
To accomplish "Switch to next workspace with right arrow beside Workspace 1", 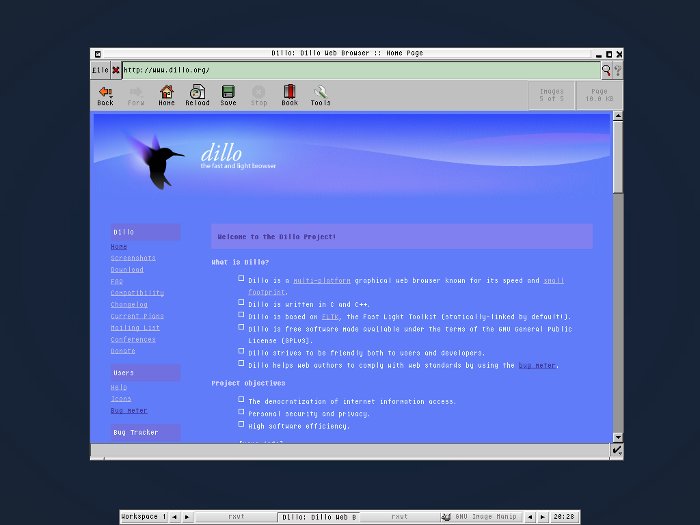I will click(187, 517).
